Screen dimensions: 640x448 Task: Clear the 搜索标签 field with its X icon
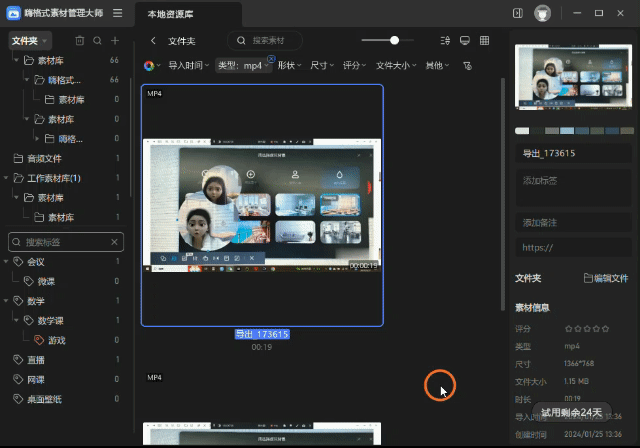pyautogui.click(x=114, y=242)
